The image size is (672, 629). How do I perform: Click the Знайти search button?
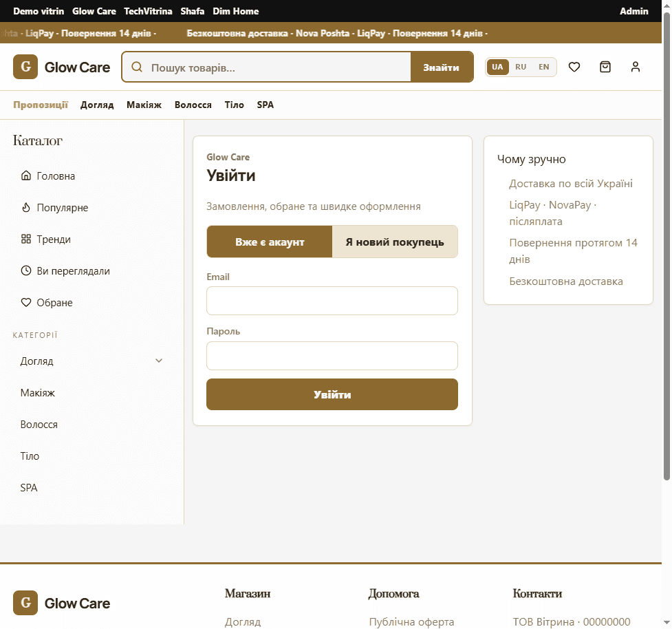[442, 67]
